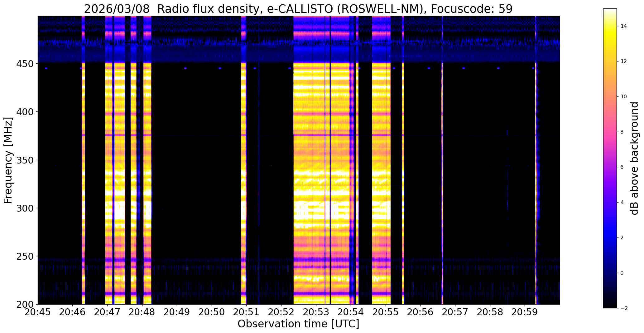Select the 20:57 time tick label

[x=455, y=312]
